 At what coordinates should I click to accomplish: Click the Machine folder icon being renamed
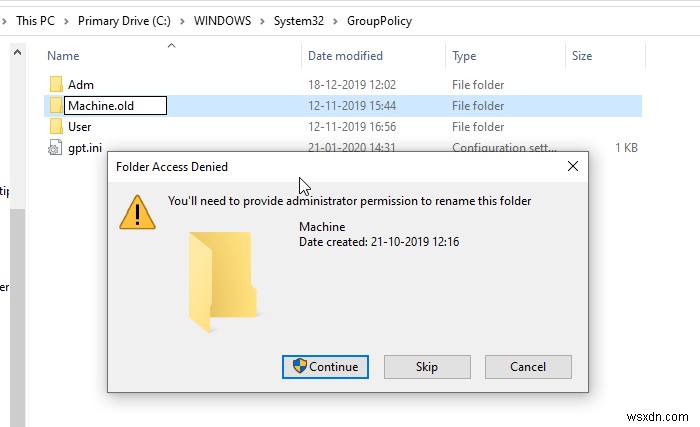[56, 106]
